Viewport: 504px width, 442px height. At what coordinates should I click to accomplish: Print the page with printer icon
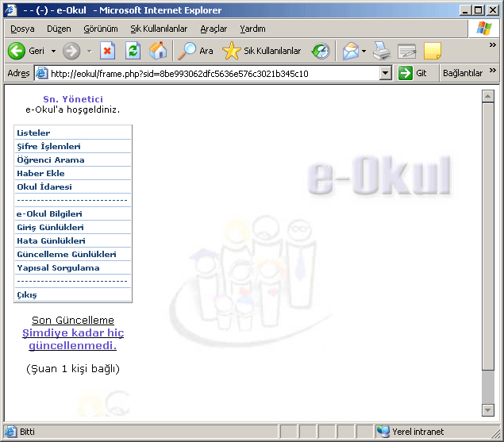click(382, 51)
